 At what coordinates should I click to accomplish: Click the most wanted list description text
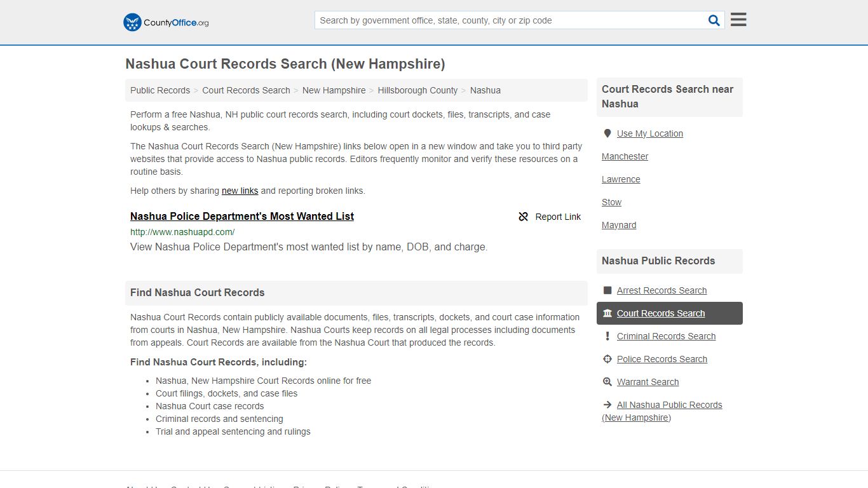tap(309, 247)
